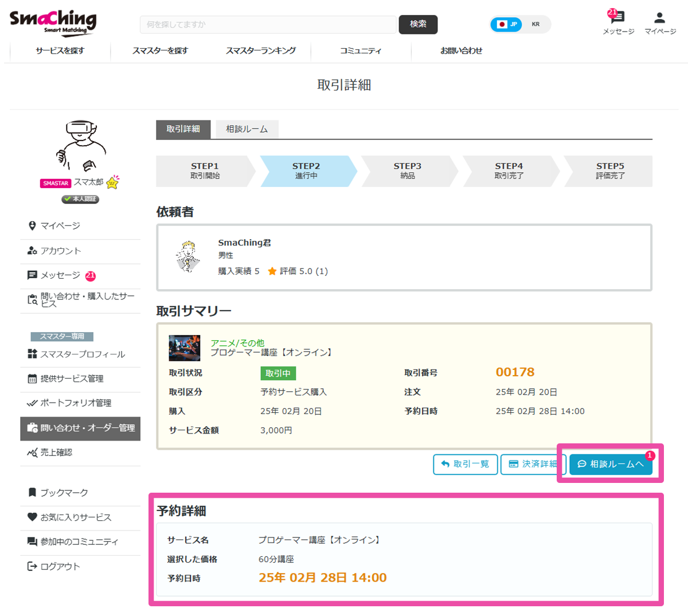Switch language to KR
This screenshot has width=688, height=616.
535,24
